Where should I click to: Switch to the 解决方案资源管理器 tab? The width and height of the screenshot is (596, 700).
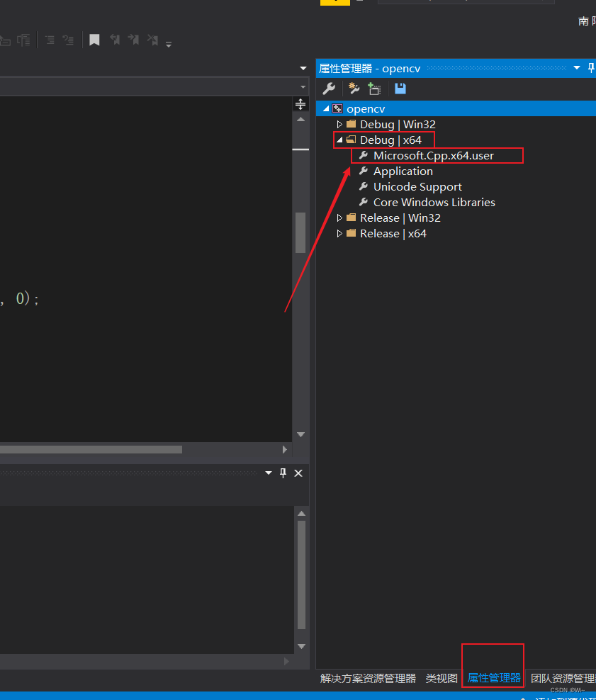pos(368,679)
